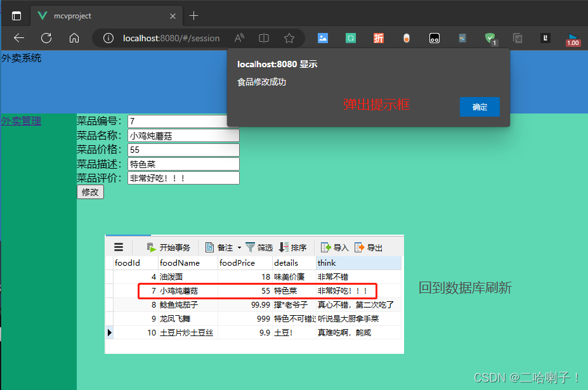Open the 1.00 speed extension icon
The width and height of the screenshot is (588, 390).
tap(573, 40)
